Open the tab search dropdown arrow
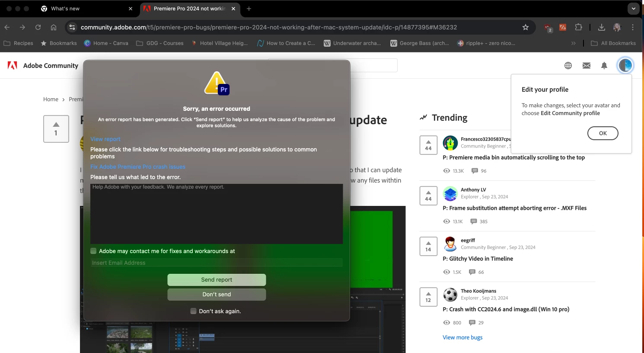The height and width of the screenshot is (353, 644). click(634, 8)
